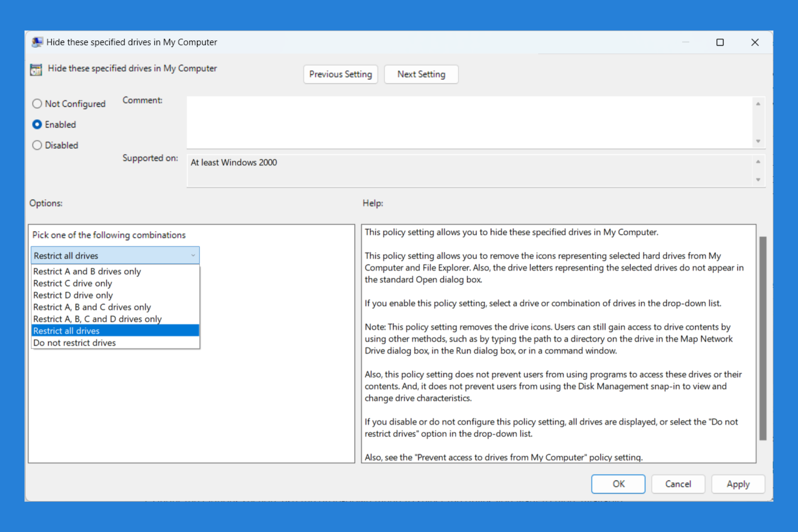
Task: Close the policy dialog window
Action: (x=755, y=42)
